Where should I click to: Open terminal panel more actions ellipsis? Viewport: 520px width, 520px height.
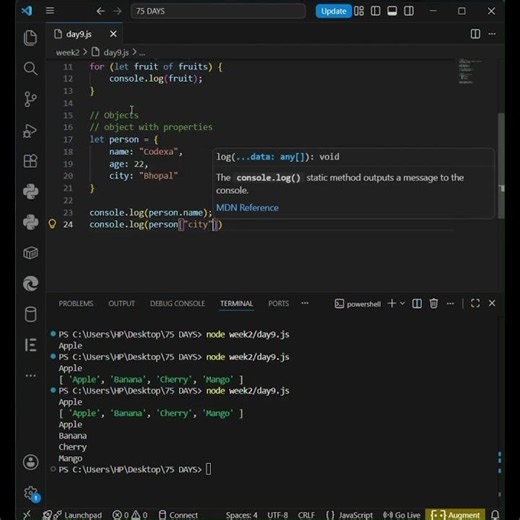(x=450, y=303)
